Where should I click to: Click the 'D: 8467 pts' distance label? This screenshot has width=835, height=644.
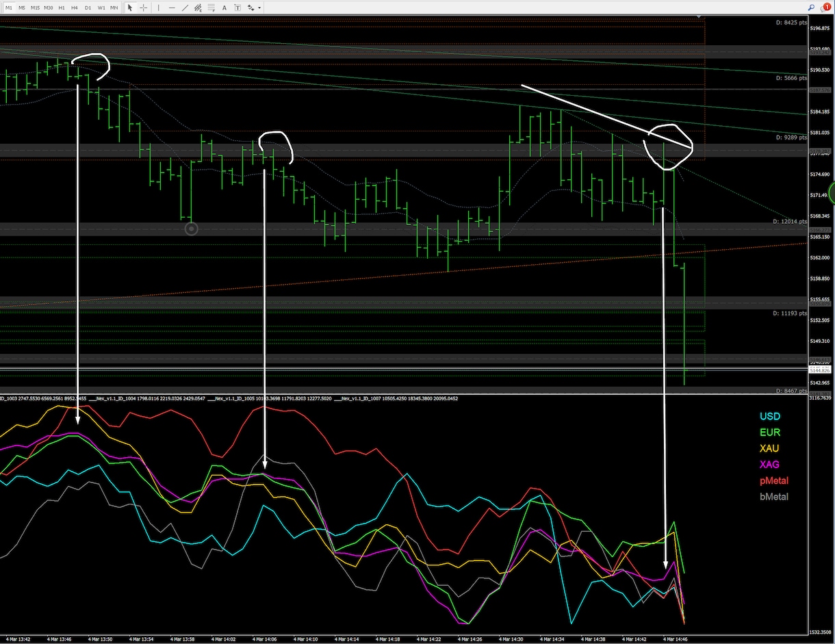[791, 391]
